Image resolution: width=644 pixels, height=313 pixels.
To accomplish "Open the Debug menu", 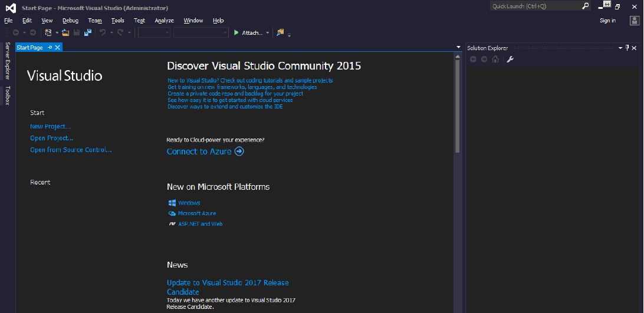I will 71,21.
